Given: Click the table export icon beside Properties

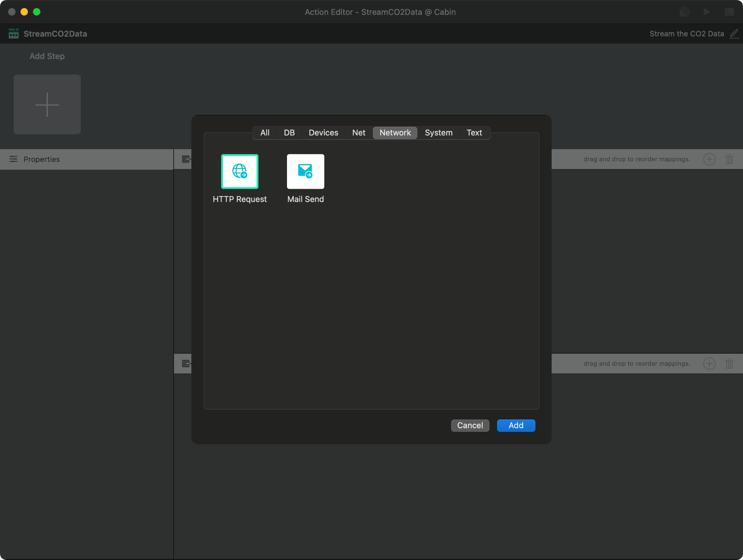Looking at the screenshot, I should pyautogui.click(x=186, y=159).
